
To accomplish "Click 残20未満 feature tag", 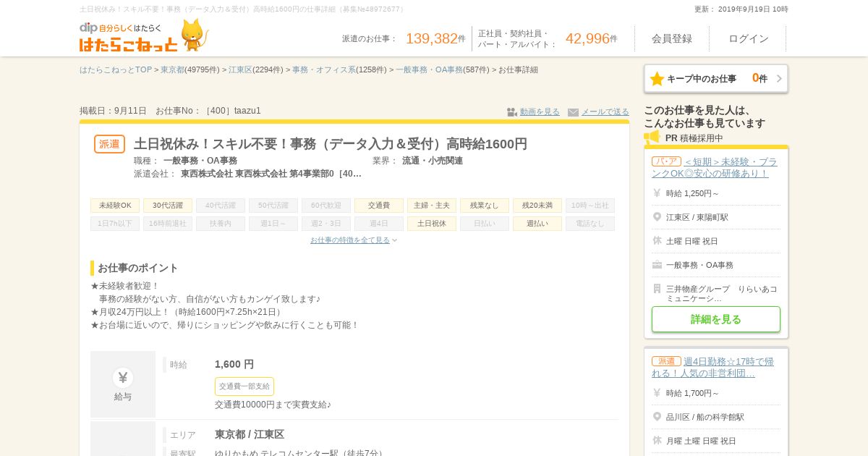I will (x=537, y=206).
